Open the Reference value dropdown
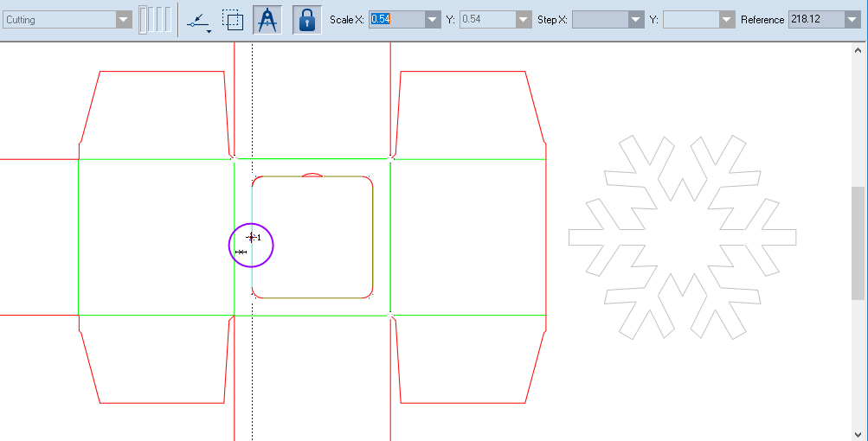The image size is (868, 441). 852,20
